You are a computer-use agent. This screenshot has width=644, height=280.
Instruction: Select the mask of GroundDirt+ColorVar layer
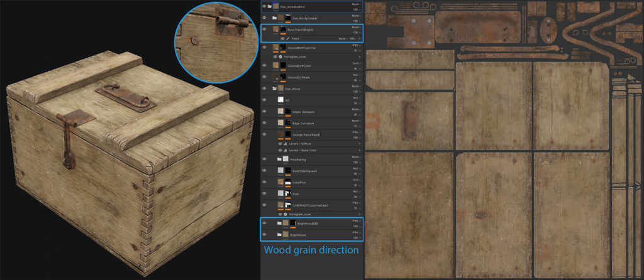click(x=283, y=48)
